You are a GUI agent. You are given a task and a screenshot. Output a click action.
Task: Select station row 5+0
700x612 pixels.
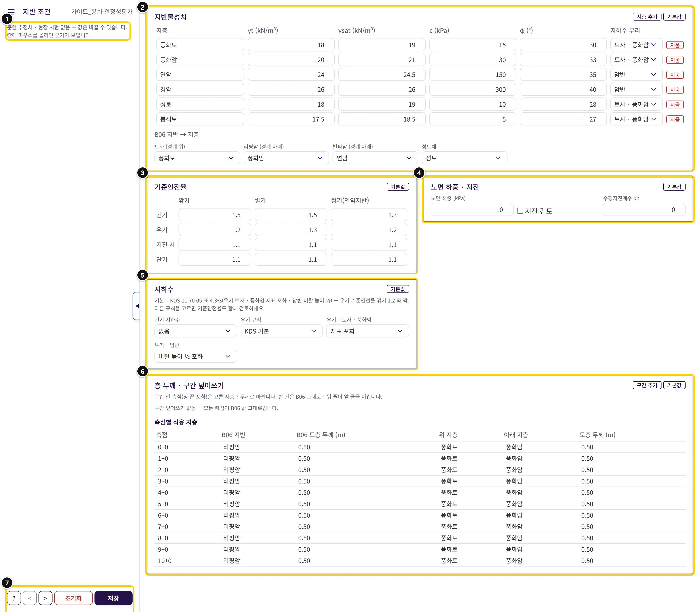420,504
